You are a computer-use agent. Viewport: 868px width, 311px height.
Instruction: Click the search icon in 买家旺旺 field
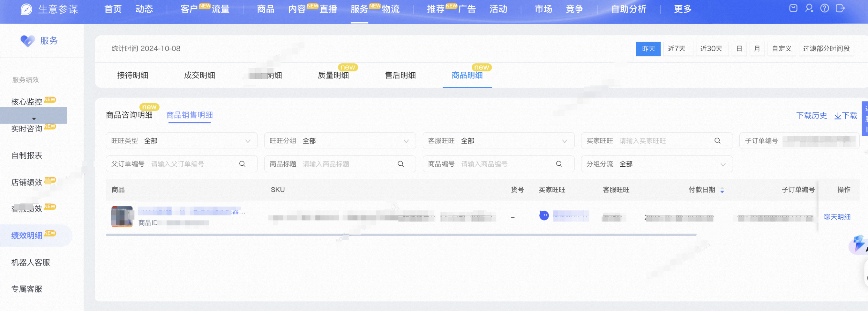click(x=717, y=141)
